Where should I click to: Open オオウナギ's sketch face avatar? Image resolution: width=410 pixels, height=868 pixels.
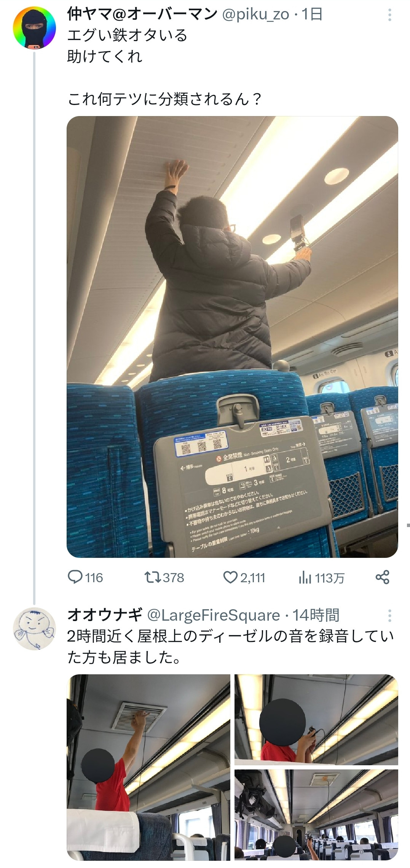tap(34, 629)
